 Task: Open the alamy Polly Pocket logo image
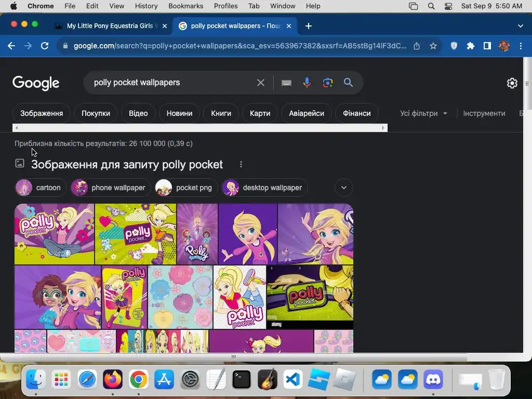[310, 297]
